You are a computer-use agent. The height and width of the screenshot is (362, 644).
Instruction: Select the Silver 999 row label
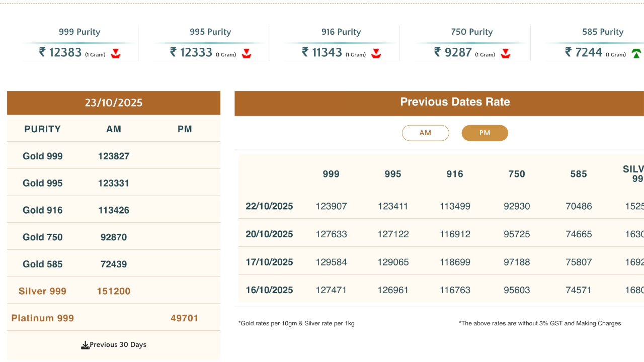[x=42, y=291]
